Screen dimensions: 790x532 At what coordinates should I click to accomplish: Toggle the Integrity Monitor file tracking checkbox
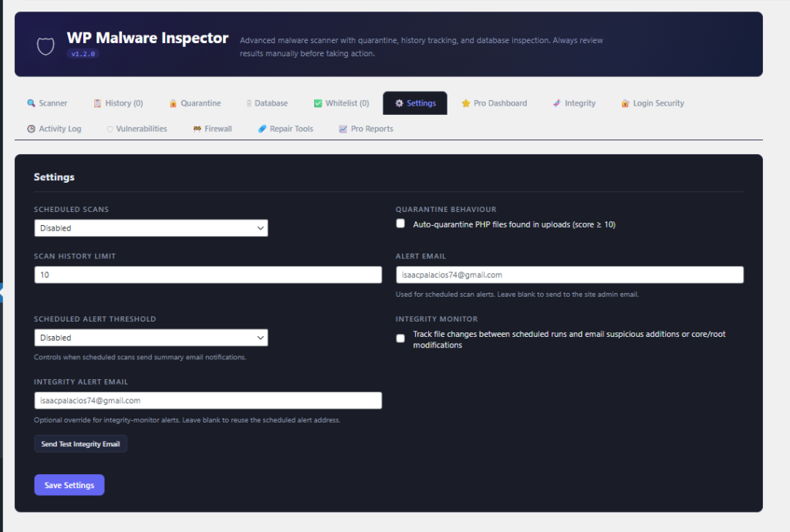(x=400, y=338)
